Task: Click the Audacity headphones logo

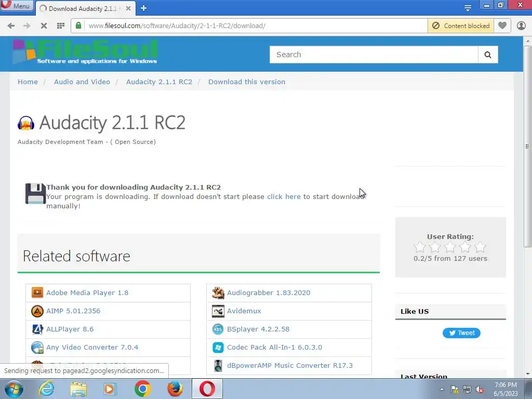Action: coord(26,123)
